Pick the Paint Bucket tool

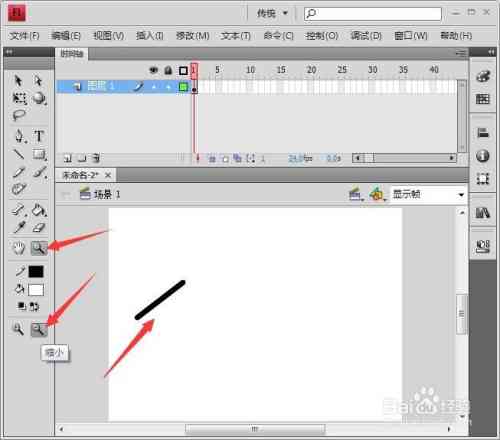click(x=39, y=211)
